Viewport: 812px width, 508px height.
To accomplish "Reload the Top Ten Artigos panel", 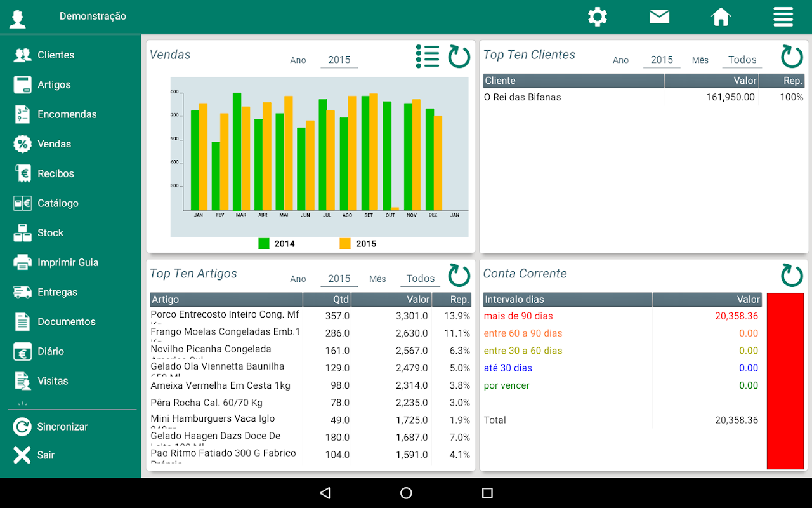I will pos(459,276).
